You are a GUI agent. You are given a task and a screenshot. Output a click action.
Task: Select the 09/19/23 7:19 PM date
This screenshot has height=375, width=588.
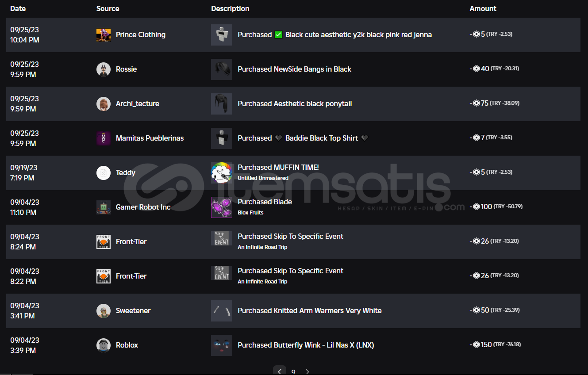coord(24,173)
